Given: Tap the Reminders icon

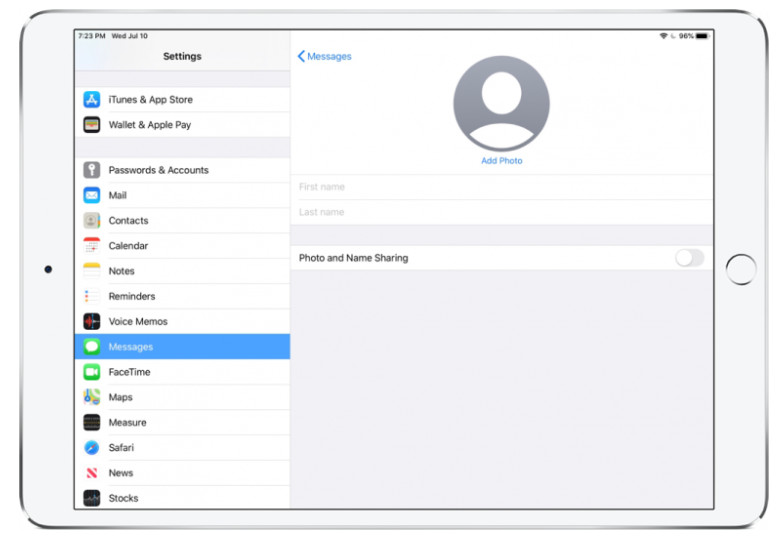Looking at the screenshot, I should (92, 296).
